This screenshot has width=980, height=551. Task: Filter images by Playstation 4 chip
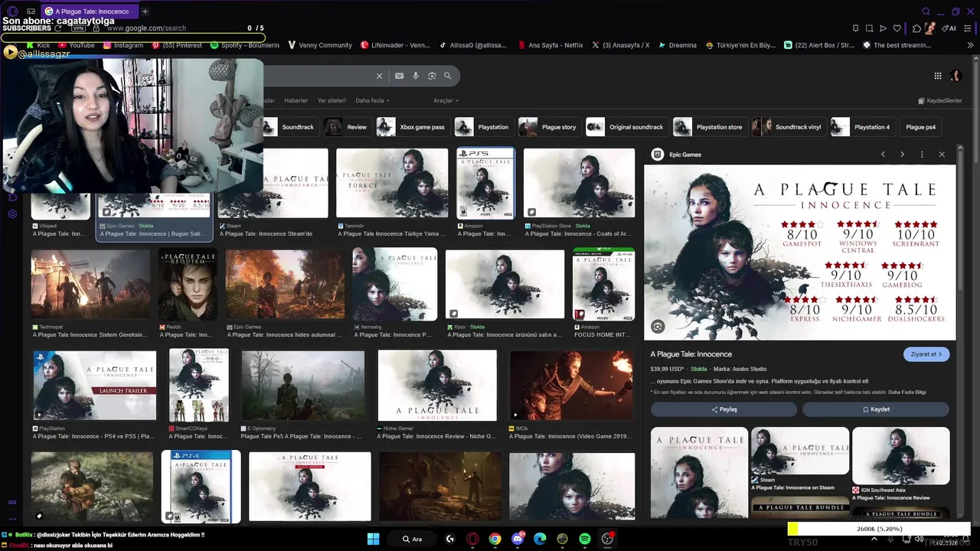pos(862,127)
